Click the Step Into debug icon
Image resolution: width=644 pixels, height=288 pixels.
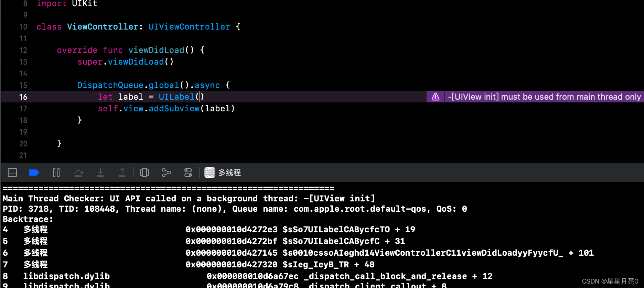click(100, 173)
